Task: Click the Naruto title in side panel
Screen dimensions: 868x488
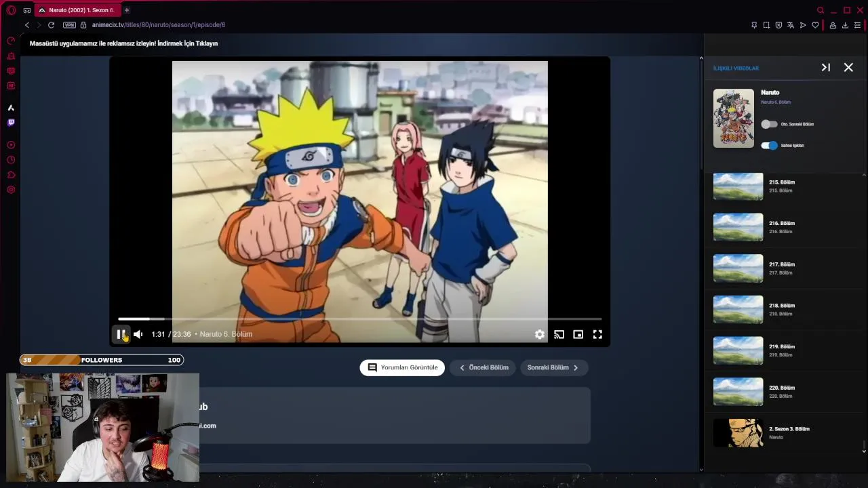Action: (x=770, y=92)
